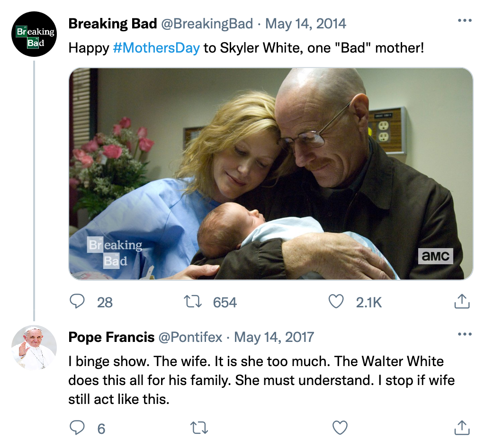Screen dimensions: 485x448
Task: Like the Breaking Bad tweet
Action: point(336,302)
